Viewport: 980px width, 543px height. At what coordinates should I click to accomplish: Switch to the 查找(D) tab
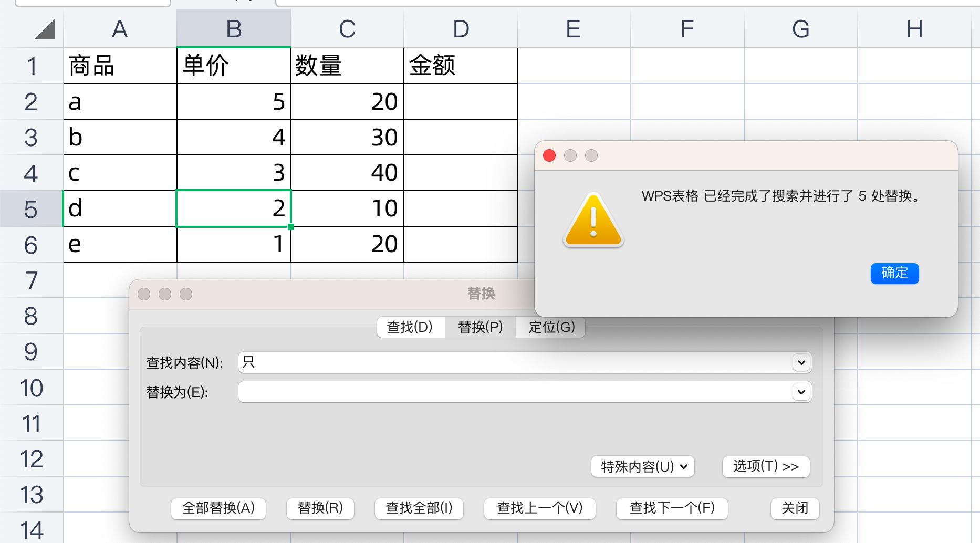pyautogui.click(x=410, y=327)
